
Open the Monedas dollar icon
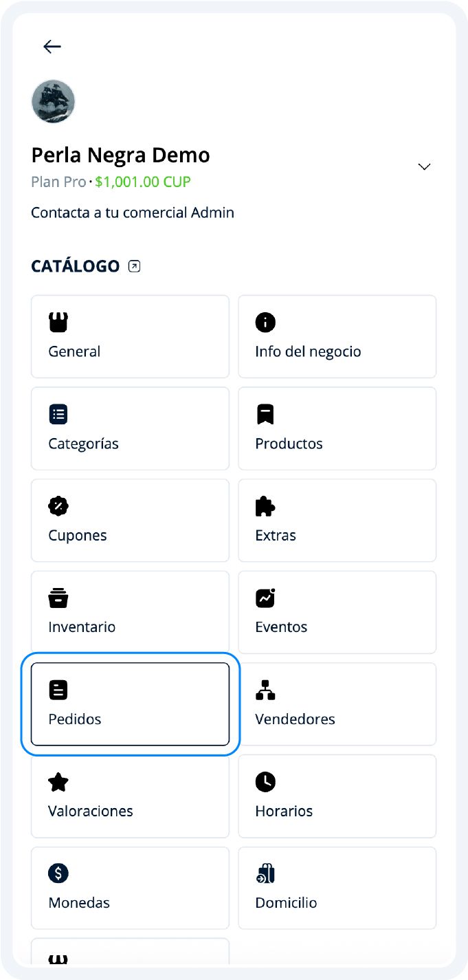pos(58,873)
